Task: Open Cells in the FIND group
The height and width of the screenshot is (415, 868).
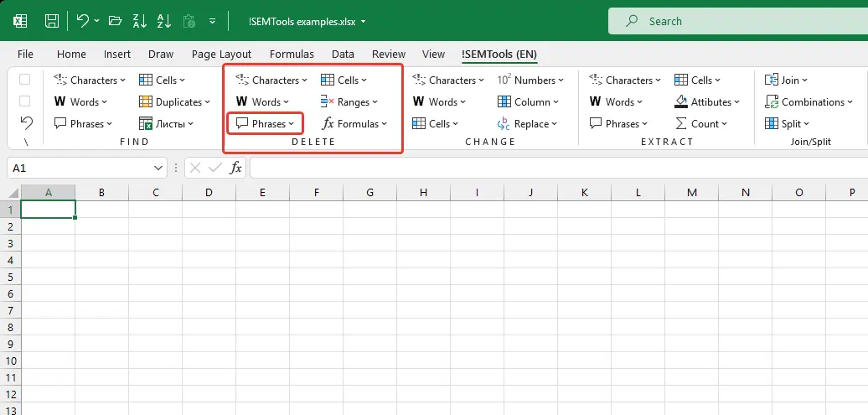Action: (163, 80)
